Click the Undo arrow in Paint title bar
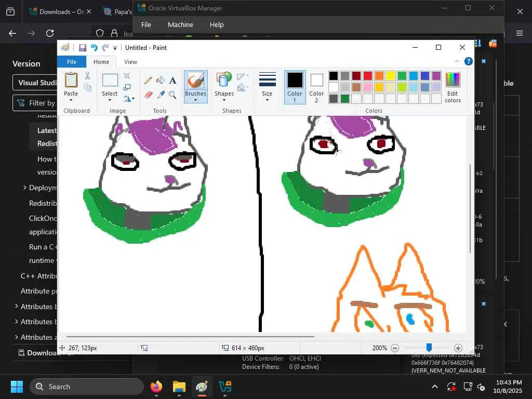Viewport: 532px width, 399px height. [x=94, y=48]
